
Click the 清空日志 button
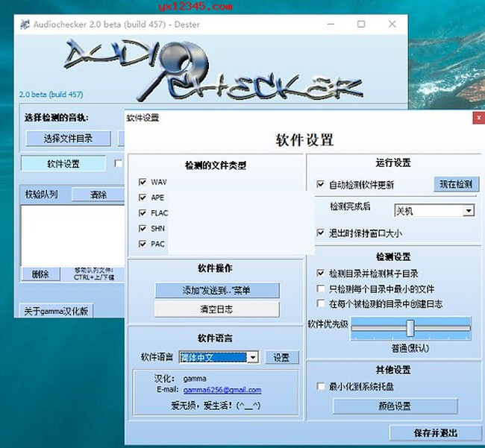click(217, 309)
